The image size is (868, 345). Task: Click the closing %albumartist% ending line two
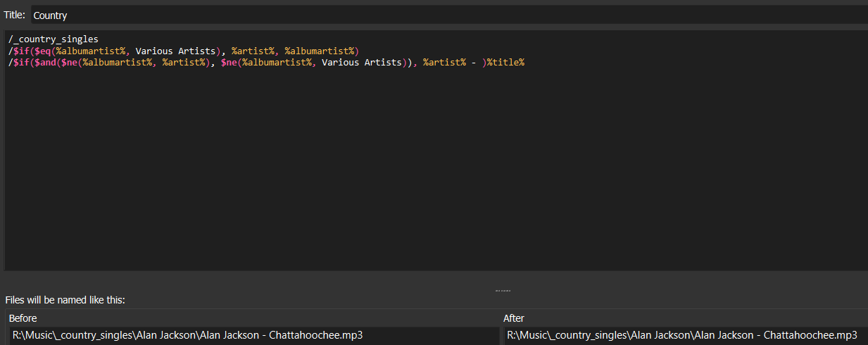320,51
